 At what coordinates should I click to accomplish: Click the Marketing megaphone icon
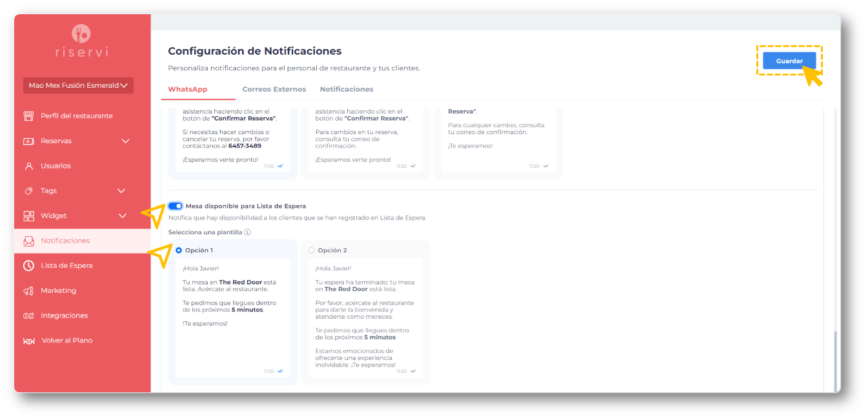click(x=28, y=291)
